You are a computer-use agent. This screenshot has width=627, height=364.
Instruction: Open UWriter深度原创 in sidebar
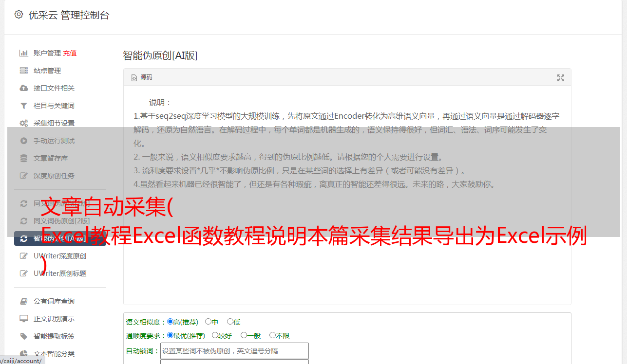[x=60, y=256]
